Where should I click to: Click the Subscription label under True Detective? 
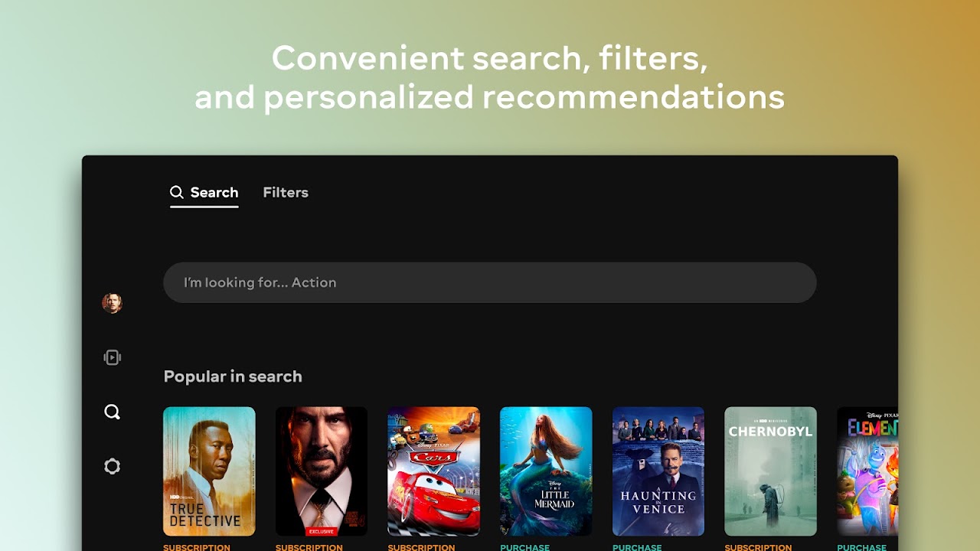tap(197, 547)
